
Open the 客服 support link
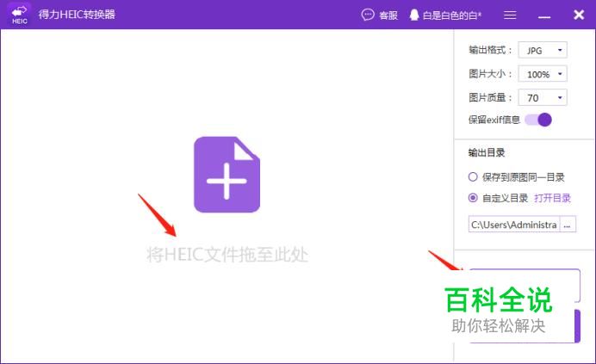click(x=388, y=15)
